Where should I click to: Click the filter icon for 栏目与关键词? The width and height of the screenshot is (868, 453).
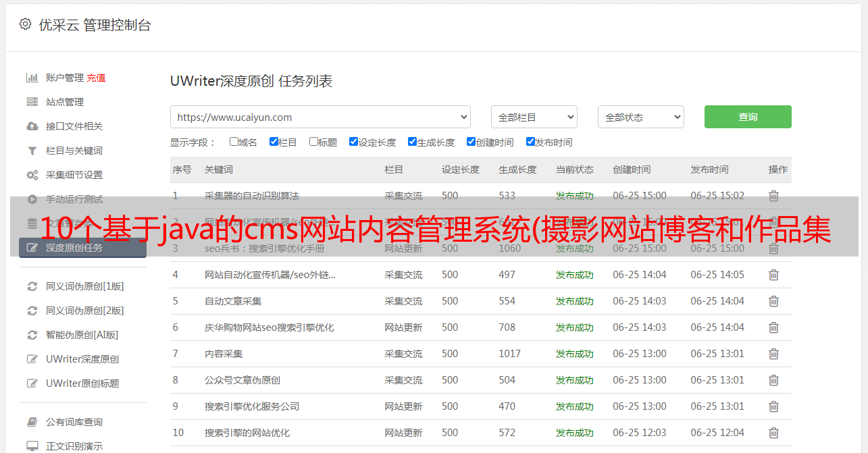point(32,151)
